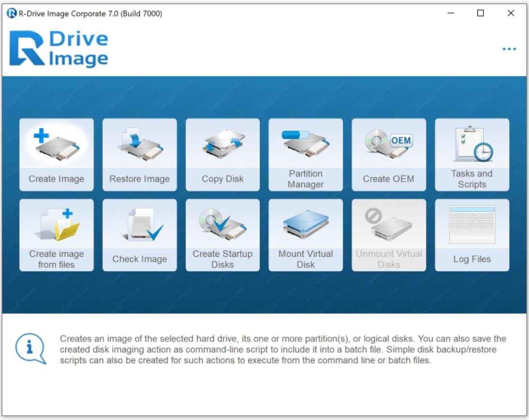Open the three-dots options menu

tap(509, 49)
